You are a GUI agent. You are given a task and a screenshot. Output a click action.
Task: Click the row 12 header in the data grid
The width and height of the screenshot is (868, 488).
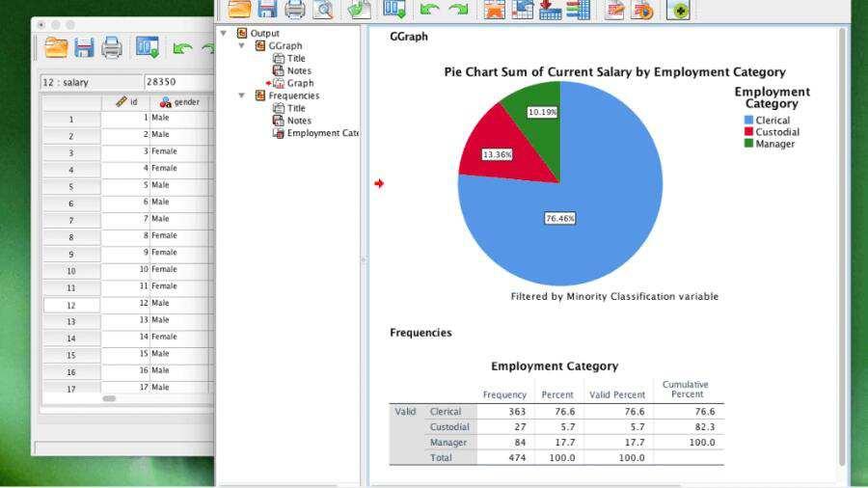70,305
